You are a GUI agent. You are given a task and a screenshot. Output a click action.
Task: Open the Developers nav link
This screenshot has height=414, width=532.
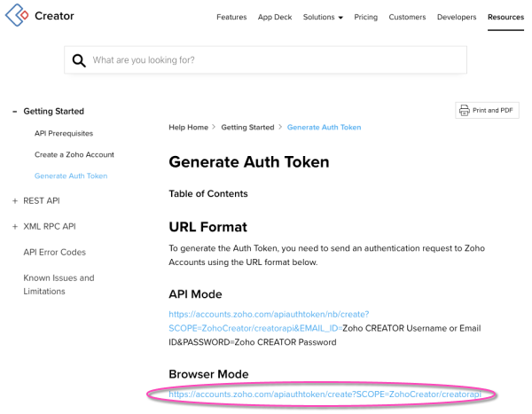point(456,17)
